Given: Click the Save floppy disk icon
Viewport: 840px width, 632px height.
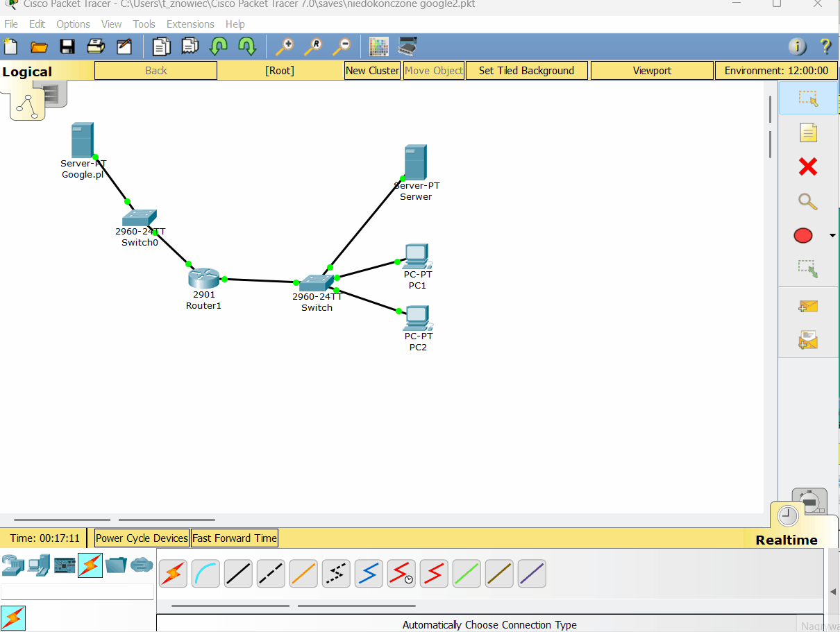Looking at the screenshot, I should pos(67,46).
